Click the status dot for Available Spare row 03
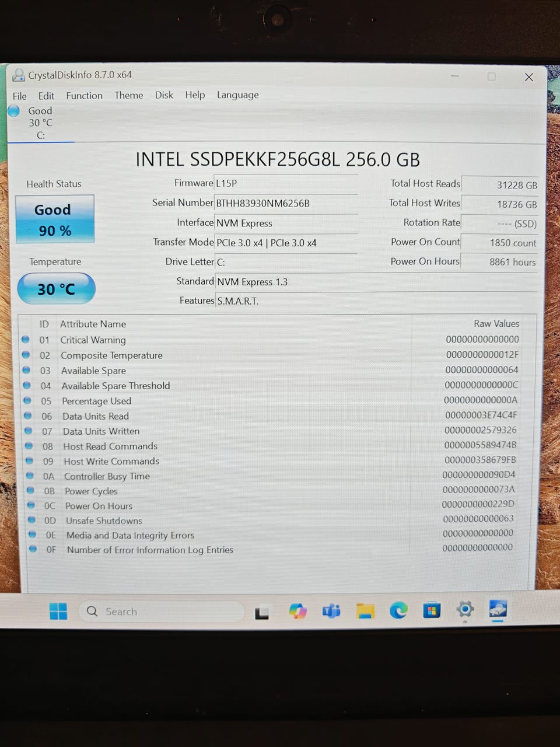Viewport: 560px width, 747px height. pyautogui.click(x=26, y=369)
